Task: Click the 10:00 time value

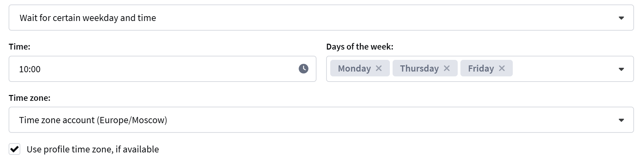Action: pos(30,69)
